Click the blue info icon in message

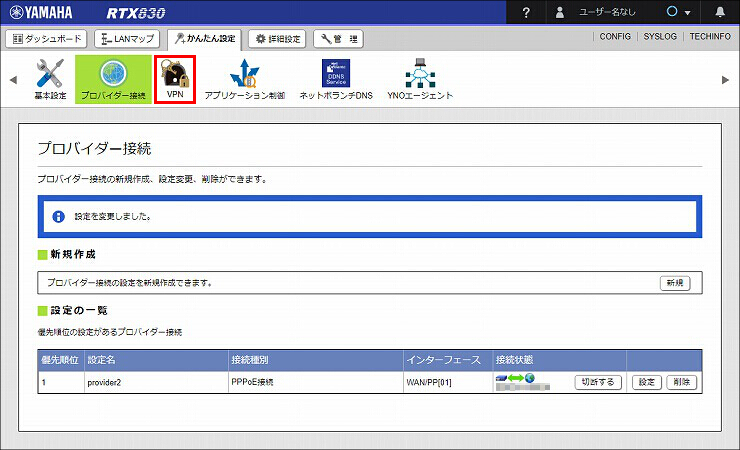coord(59,217)
